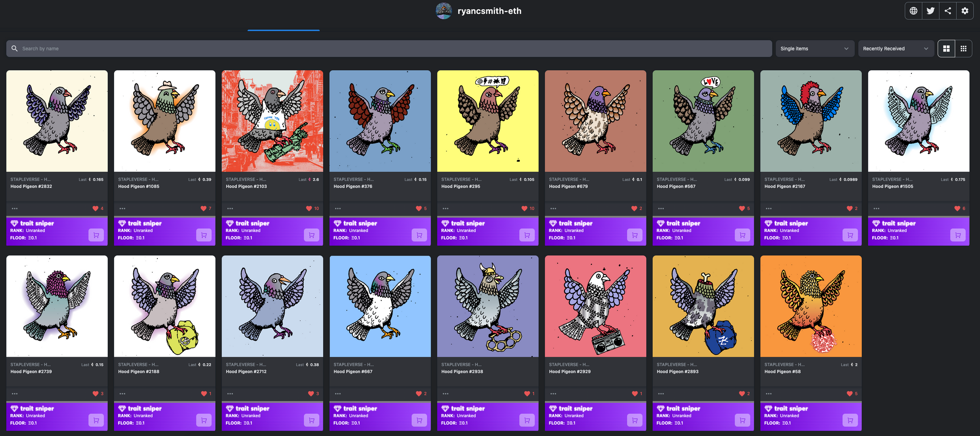Click cart icon for Hood Pigeon #58
Screen dimensions: 980x436
(850, 420)
